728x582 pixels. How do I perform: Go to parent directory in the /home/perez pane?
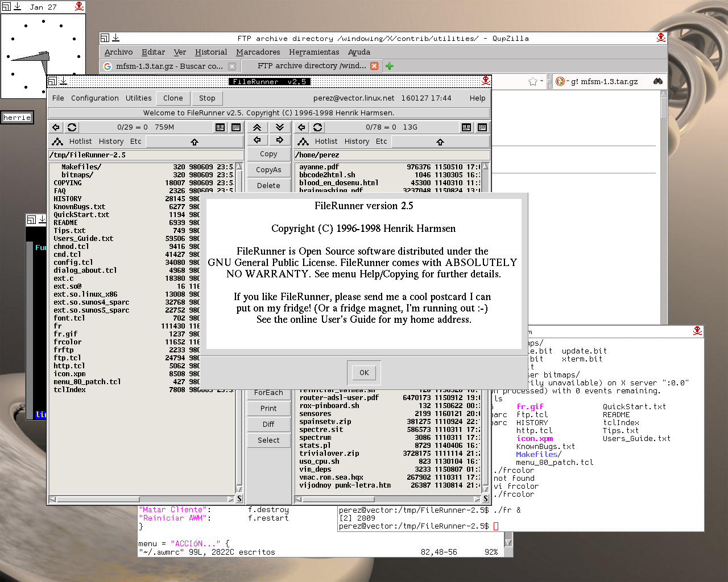[x=440, y=142]
